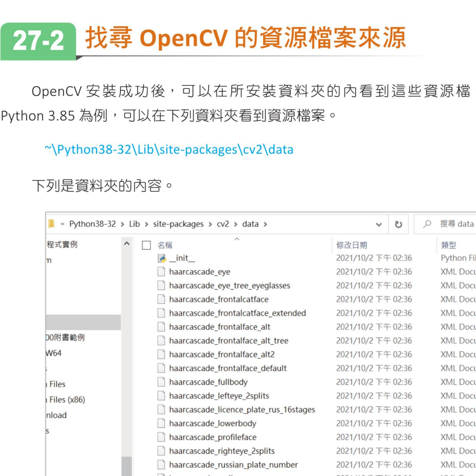476x476 pixels.
Task: Click the navigation pane scrollbar thumb
Action: click(x=127, y=466)
